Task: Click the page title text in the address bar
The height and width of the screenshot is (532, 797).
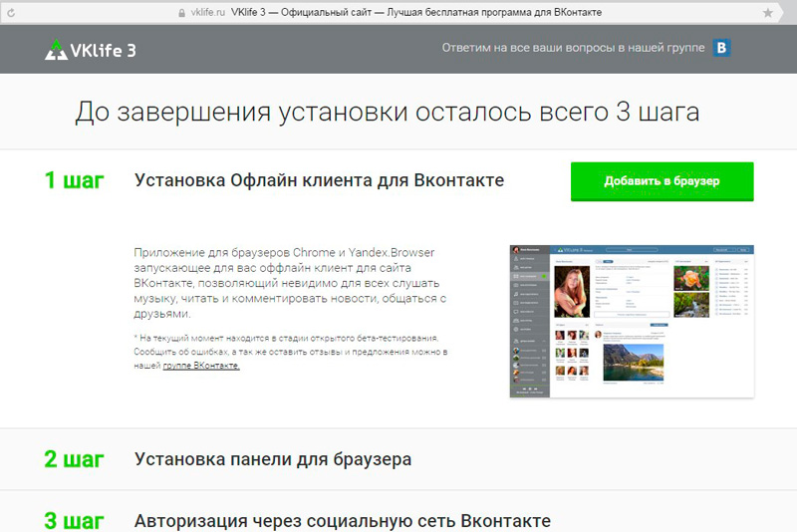Action: pyautogui.click(x=416, y=13)
